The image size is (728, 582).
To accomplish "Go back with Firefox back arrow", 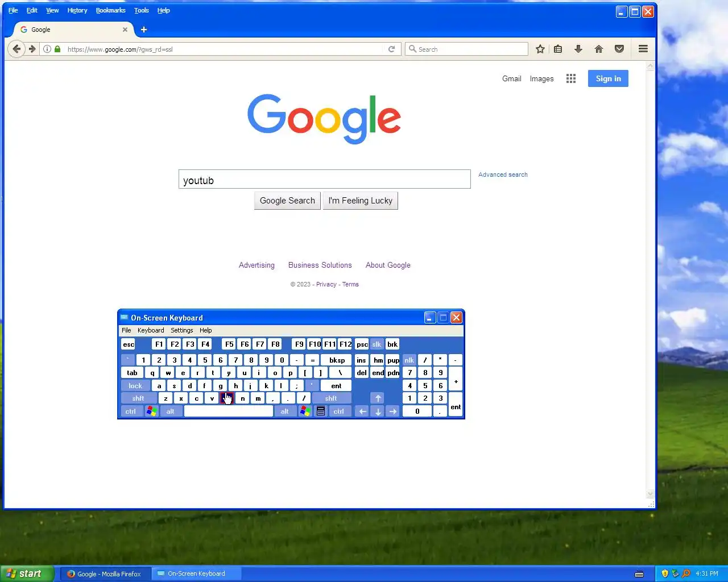I will [x=16, y=49].
